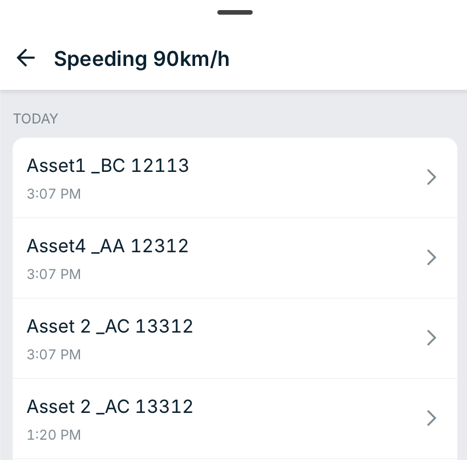
Task: Click the Speeding 90km/h title
Action: 142,59
